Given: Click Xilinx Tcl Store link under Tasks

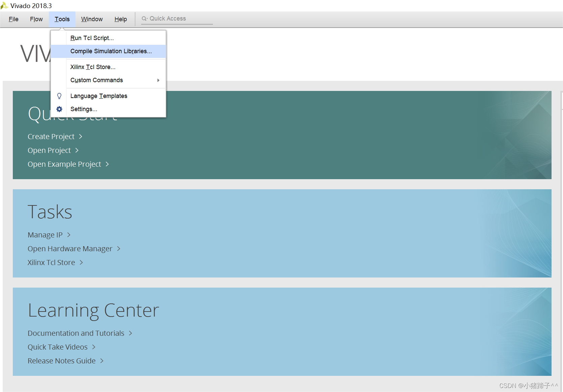Looking at the screenshot, I should 51,262.
